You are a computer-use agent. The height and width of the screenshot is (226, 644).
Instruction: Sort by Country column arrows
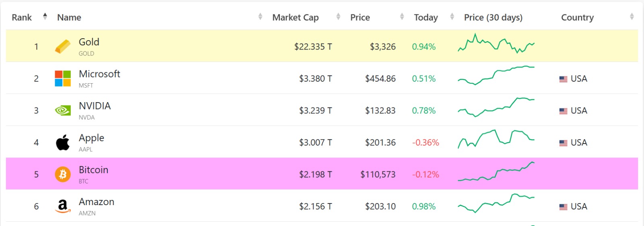(x=632, y=16)
